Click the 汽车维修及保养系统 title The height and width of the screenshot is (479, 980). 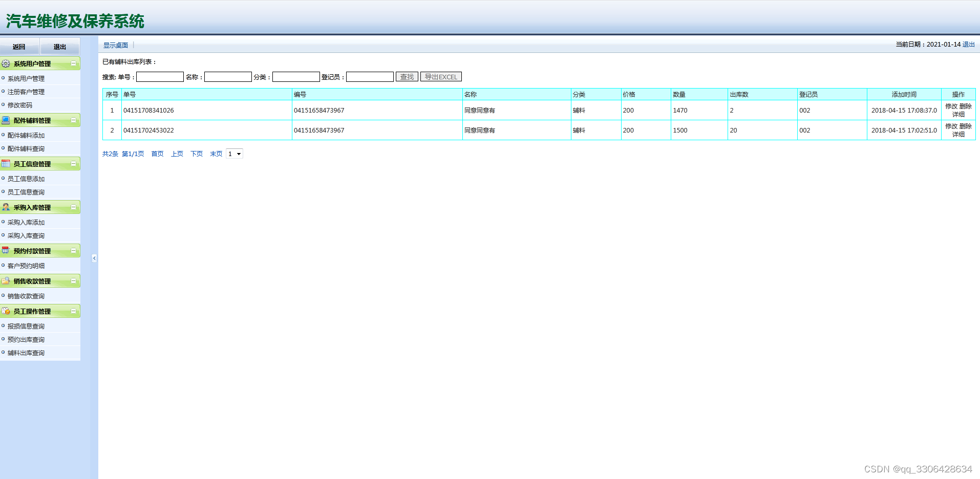tap(75, 21)
